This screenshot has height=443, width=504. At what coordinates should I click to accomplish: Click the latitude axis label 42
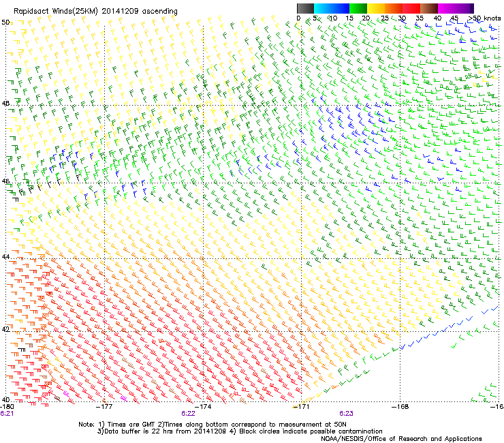[x=5, y=329]
